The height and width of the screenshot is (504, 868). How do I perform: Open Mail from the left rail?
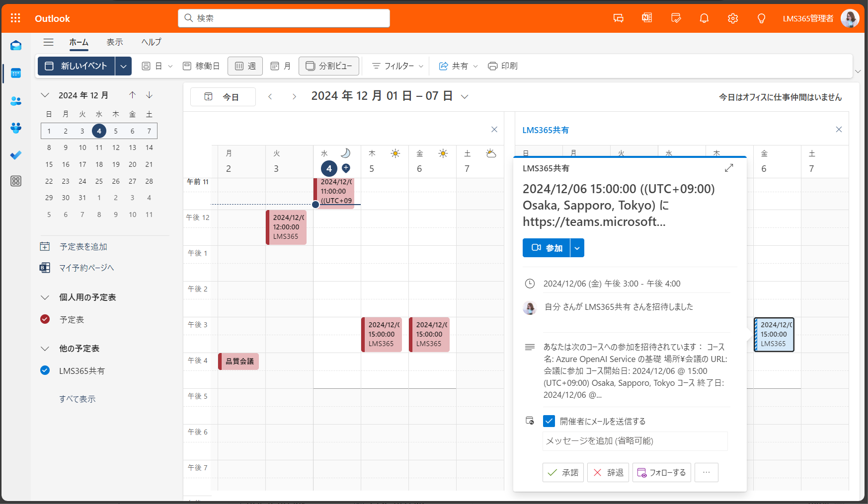[x=16, y=46]
